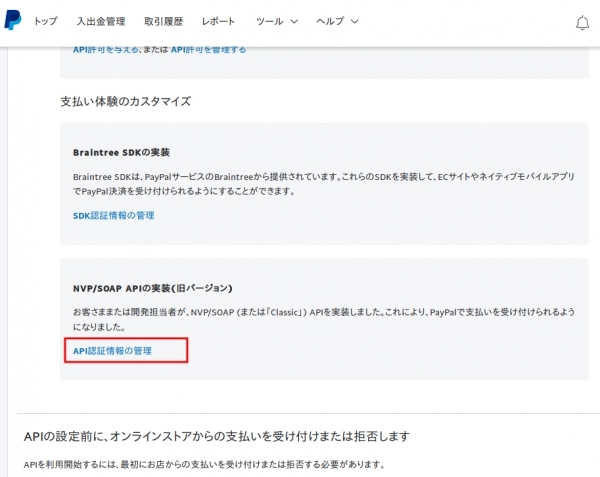Click the API許可を管理する link

click(208, 49)
